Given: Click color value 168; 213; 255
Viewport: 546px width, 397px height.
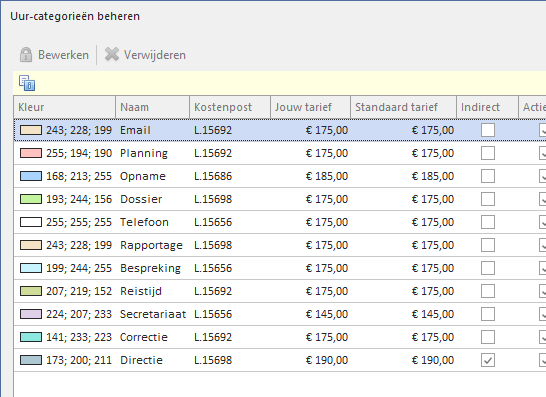Looking at the screenshot, I should [79, 176].
